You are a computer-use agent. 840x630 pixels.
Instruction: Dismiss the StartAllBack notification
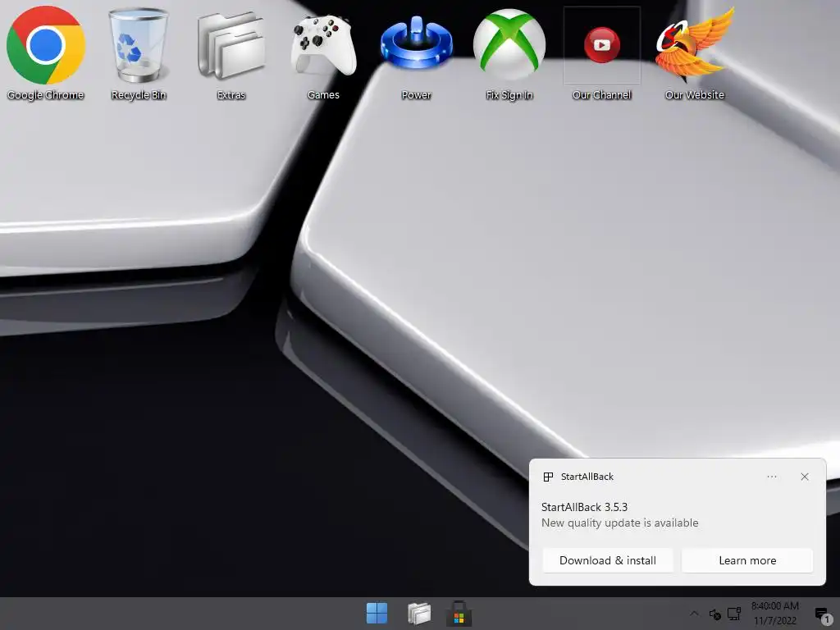point(805,477)
